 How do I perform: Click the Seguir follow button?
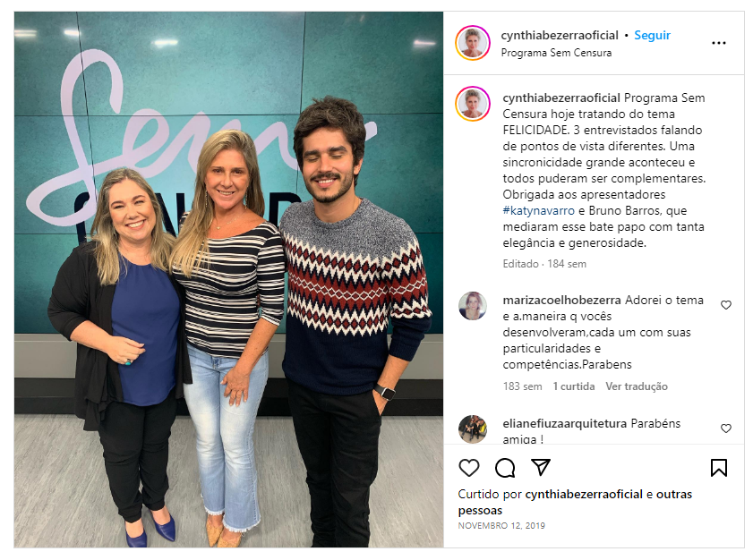[x=652, y=35]
